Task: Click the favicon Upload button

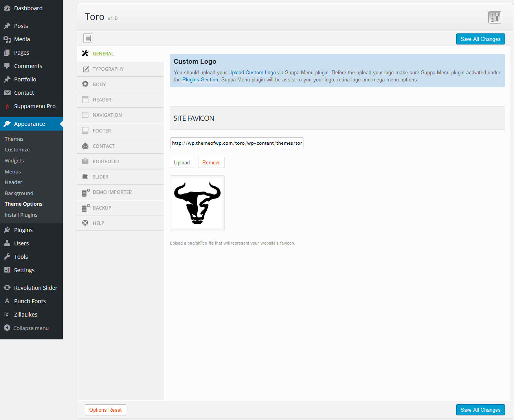Action: [182, 162]
